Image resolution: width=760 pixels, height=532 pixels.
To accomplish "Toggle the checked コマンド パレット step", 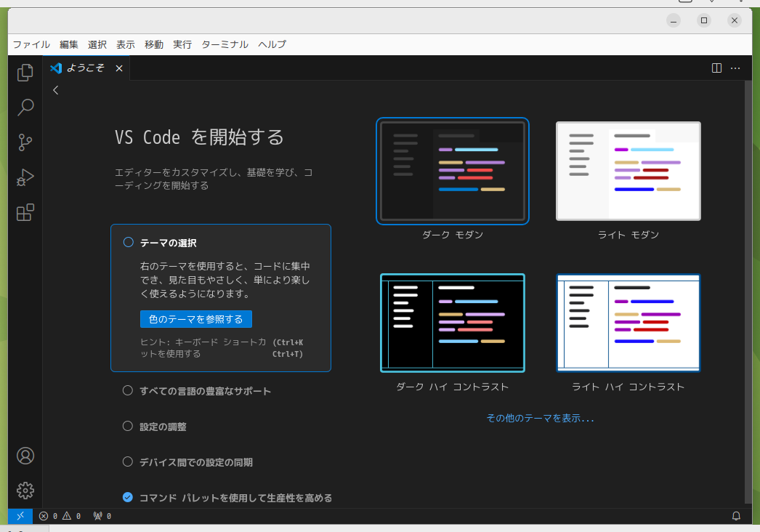I will tap(127, 497).
